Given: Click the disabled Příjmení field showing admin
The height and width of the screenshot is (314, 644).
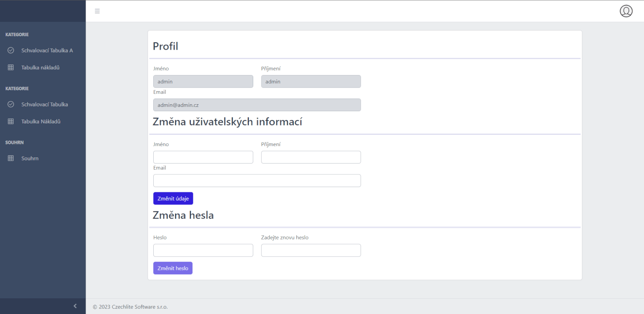Looking at the screenshot, I should click(x=311, y=82).
